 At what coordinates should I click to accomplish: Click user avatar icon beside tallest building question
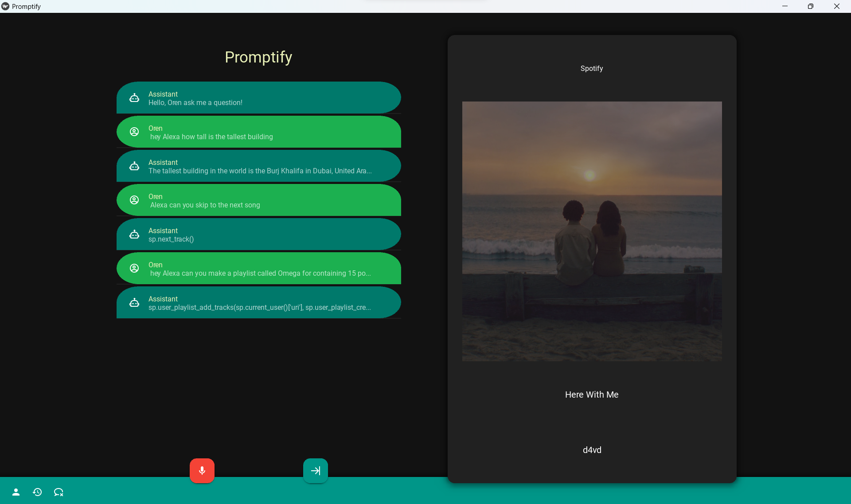[134, 132]
